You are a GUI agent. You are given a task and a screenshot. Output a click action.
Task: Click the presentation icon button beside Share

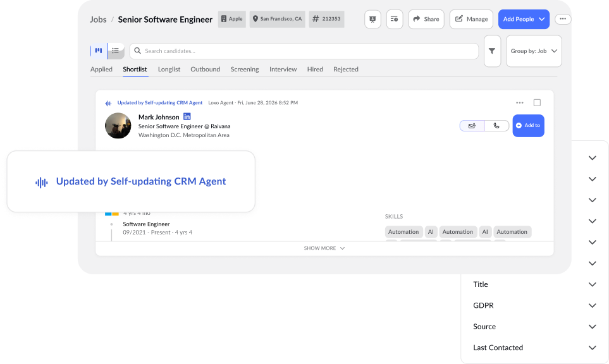[372, 19]
